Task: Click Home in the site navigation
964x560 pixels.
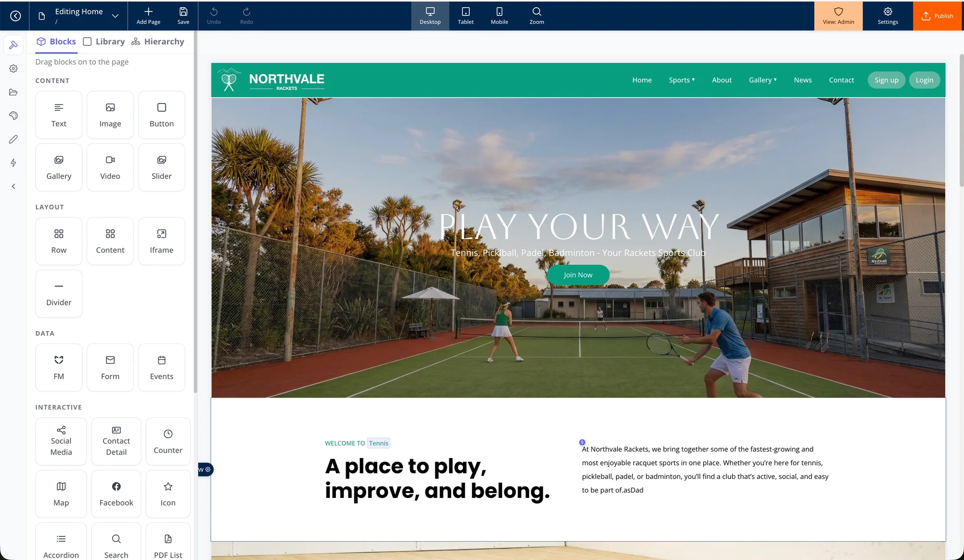Action: coord(642,80)
